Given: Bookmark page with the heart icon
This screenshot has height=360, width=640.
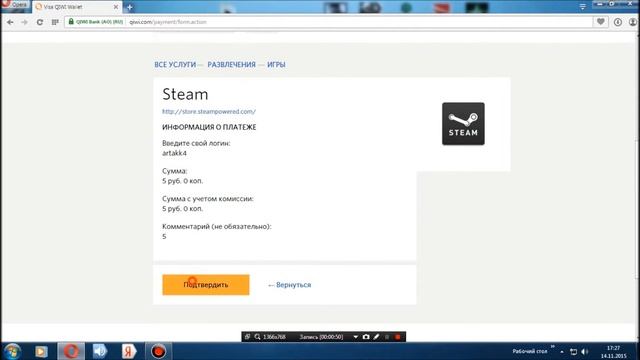Looking at the screenshot, I should [x=600, y=22].
